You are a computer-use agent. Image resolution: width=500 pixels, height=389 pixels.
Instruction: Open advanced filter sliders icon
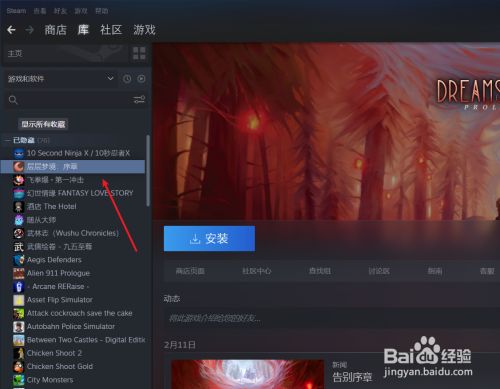click(x=139, y=99)
